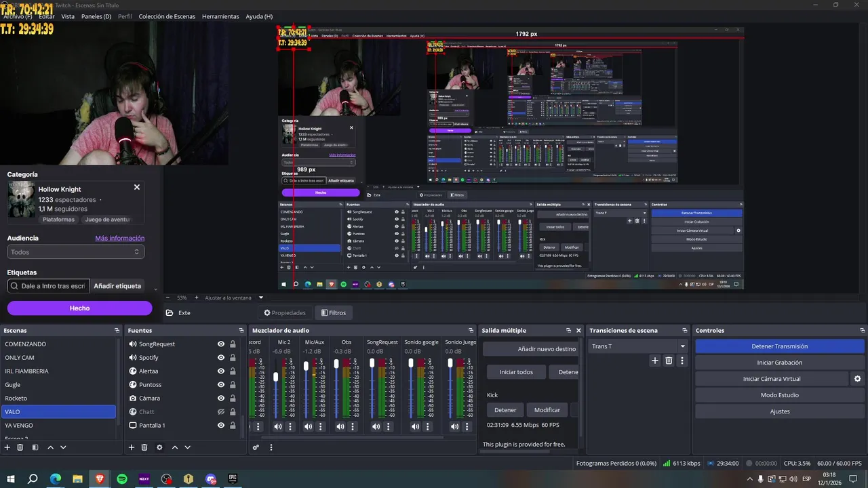Open audio mixer options three-dot menu
The height and width of the screenshot is (488, 868).
coord(271,447)
